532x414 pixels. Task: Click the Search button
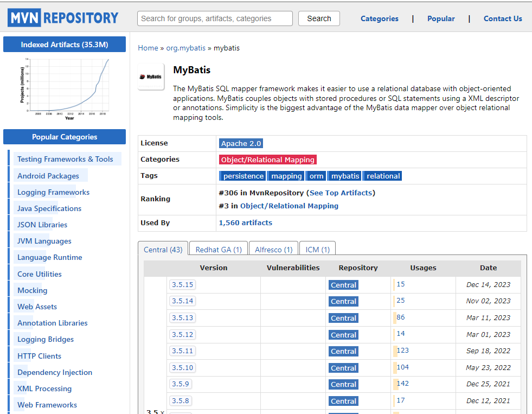[319, 18]
